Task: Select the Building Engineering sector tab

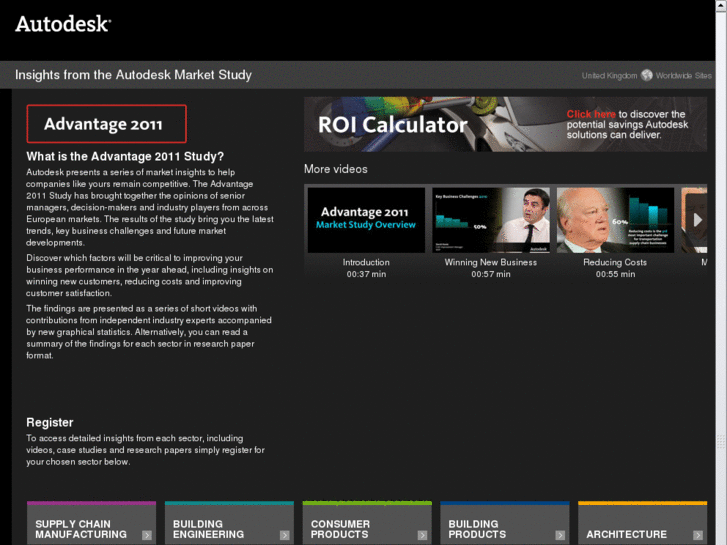Action: pos(229,523)
